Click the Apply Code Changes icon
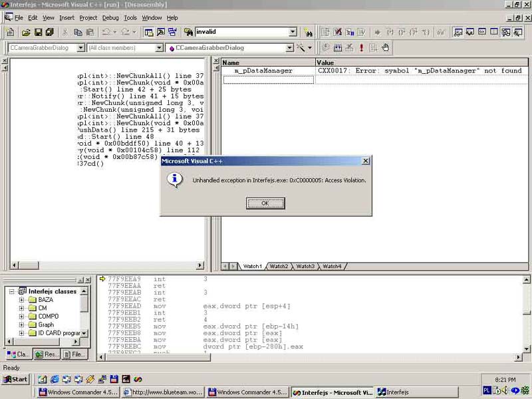532x399 pixels. (361, 32)
